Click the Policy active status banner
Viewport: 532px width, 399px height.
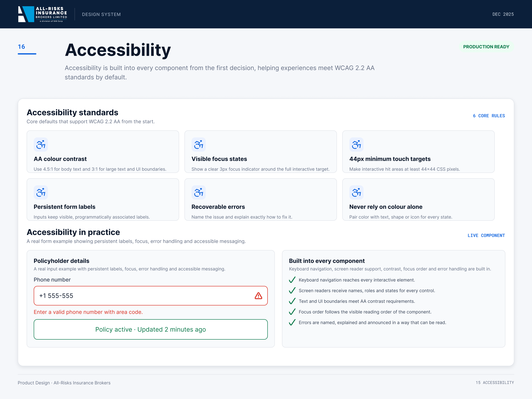coord(151,329)
